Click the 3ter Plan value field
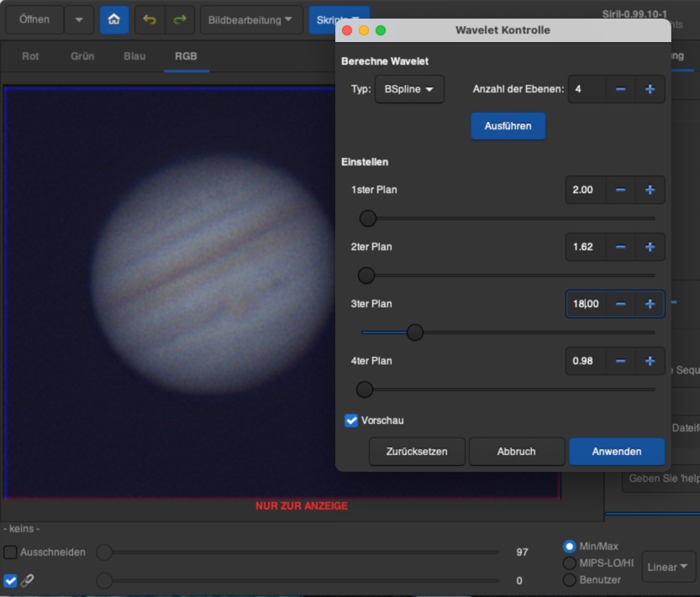Image resolution: width=700 pixels, height=597 pixels. tap(586, 304)
